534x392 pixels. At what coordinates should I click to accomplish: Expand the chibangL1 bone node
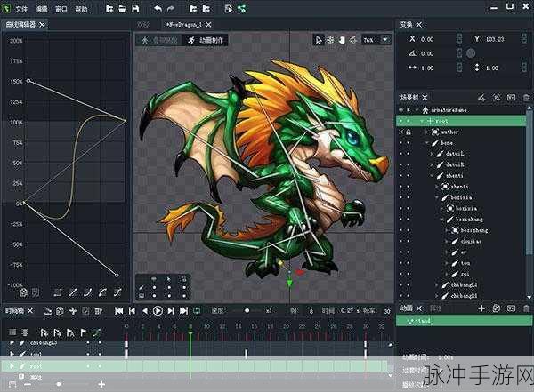click(x=437, y=284)
